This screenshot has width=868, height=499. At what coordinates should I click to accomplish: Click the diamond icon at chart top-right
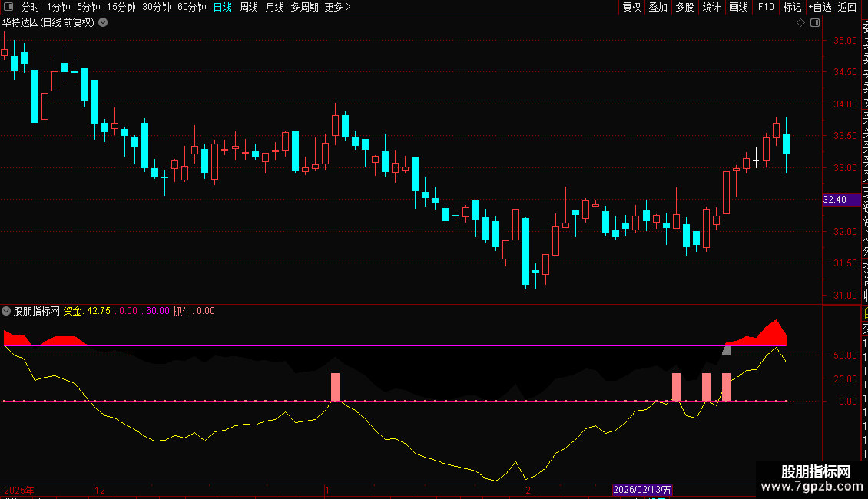pos(800,23)
